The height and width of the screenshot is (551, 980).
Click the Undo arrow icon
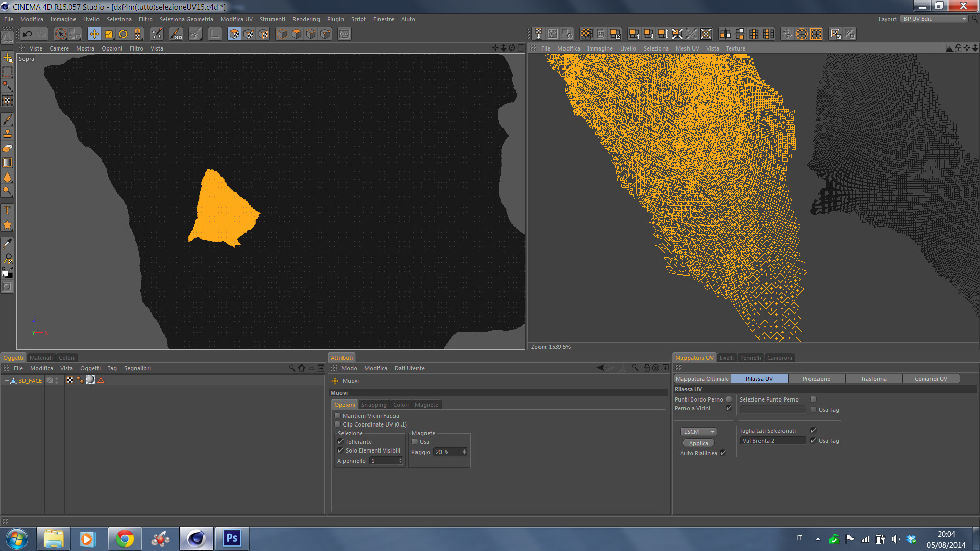[x=28, y=34]
